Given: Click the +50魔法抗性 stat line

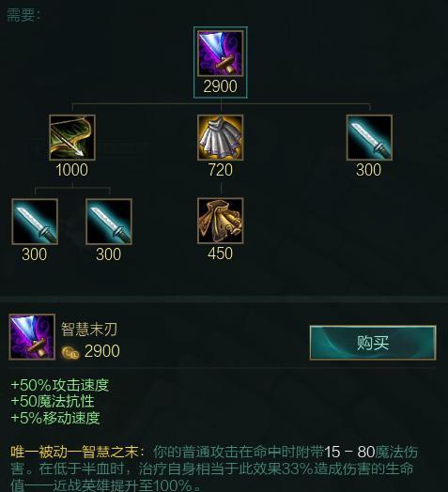Looking at the screenshot, I should click(x=53, y=401).
